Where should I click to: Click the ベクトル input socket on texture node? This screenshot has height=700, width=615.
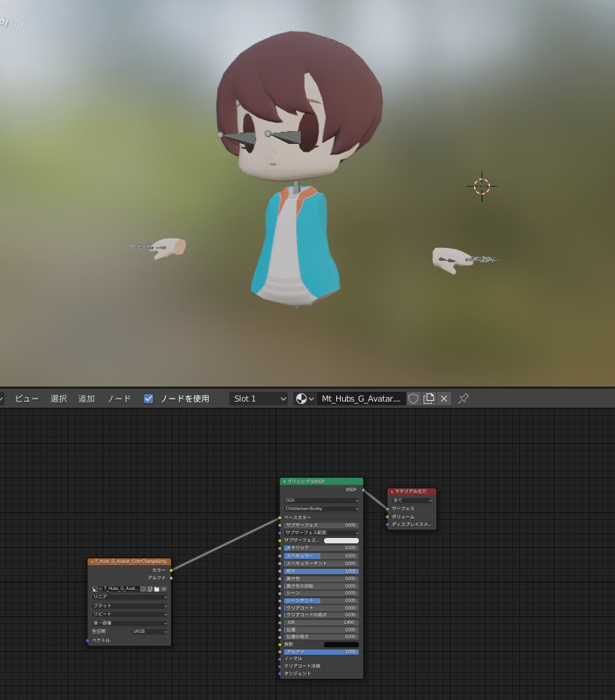[x=87, y=640]
